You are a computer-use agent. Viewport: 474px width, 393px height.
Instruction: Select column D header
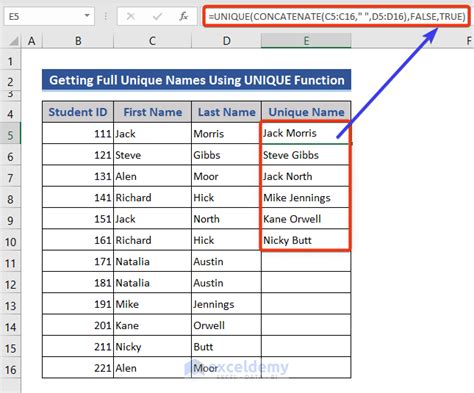pos(226,41)
